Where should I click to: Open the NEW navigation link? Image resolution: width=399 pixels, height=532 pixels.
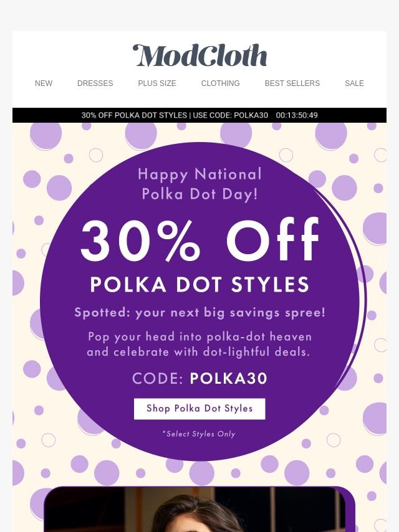(x=44, y=83)
